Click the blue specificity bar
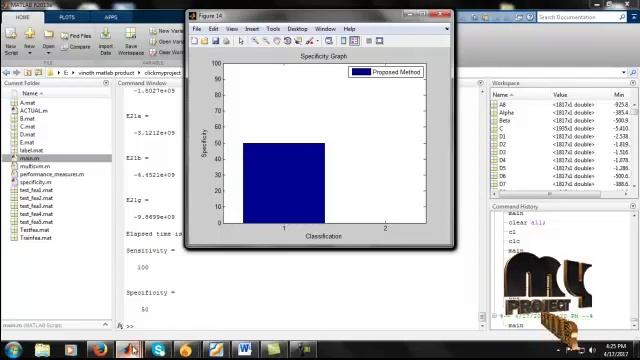 point(284,183)
